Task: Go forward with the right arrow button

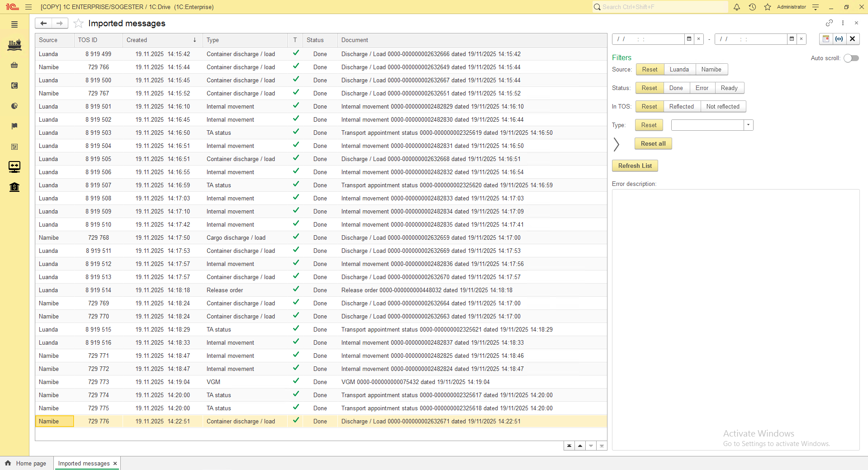Action: tap(60, 23)
